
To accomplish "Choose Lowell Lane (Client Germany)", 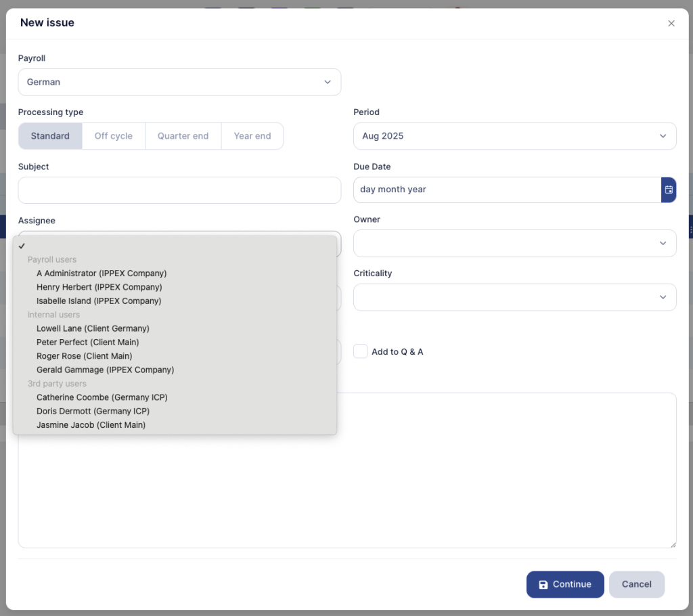I will pyautogui.click(x=93, y=328).
